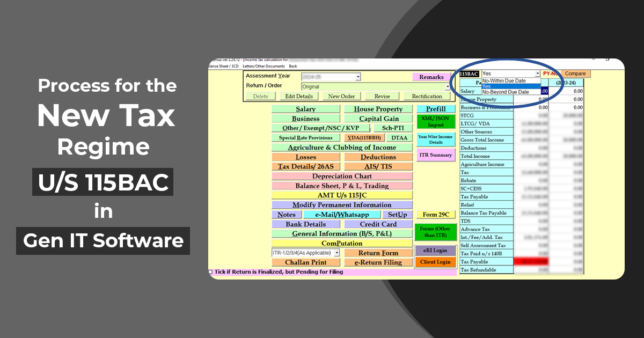644x338 pixels.
Task: Click the House Property amount field
Action: 531,99
